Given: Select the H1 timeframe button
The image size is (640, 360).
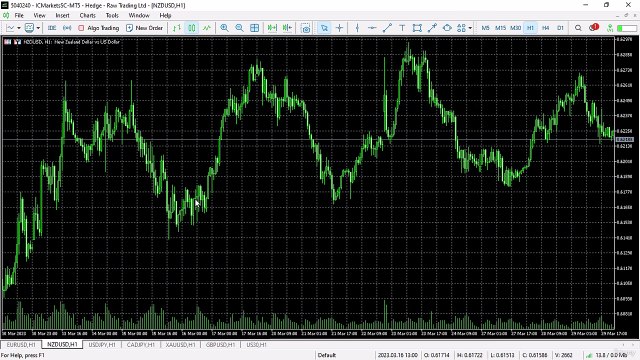Looking at the screenshot, I should pyautogui.click(x=530, y=28).
